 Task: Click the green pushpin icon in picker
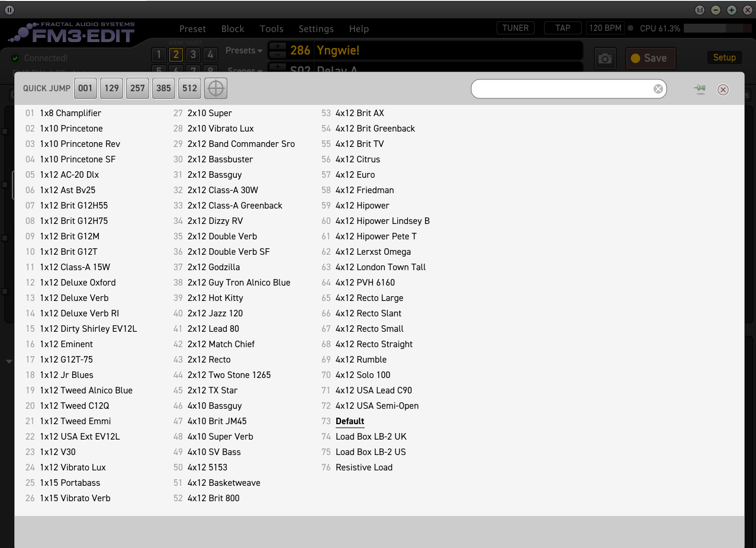pos(700,89)
